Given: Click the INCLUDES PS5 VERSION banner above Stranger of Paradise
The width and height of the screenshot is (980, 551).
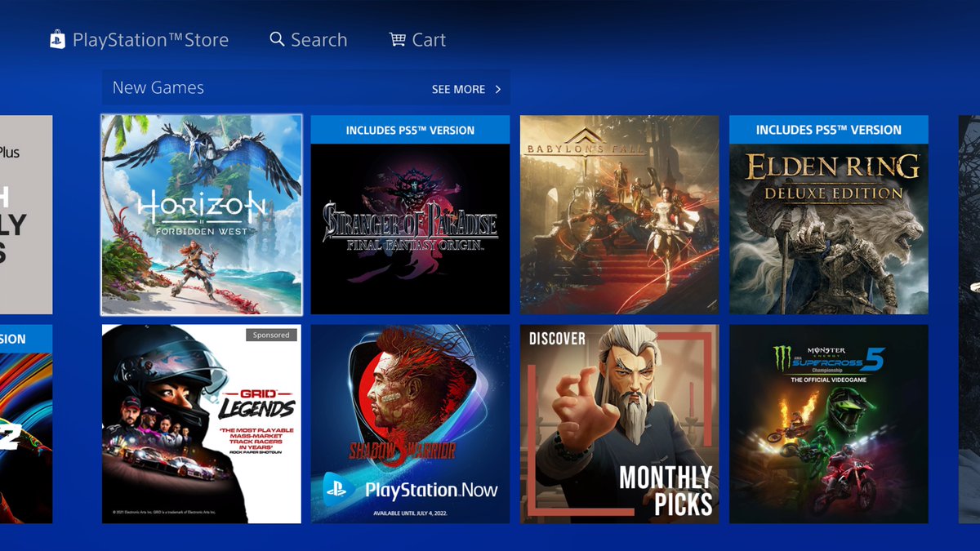Looking at the screenshot, I should tap(410, 130).
